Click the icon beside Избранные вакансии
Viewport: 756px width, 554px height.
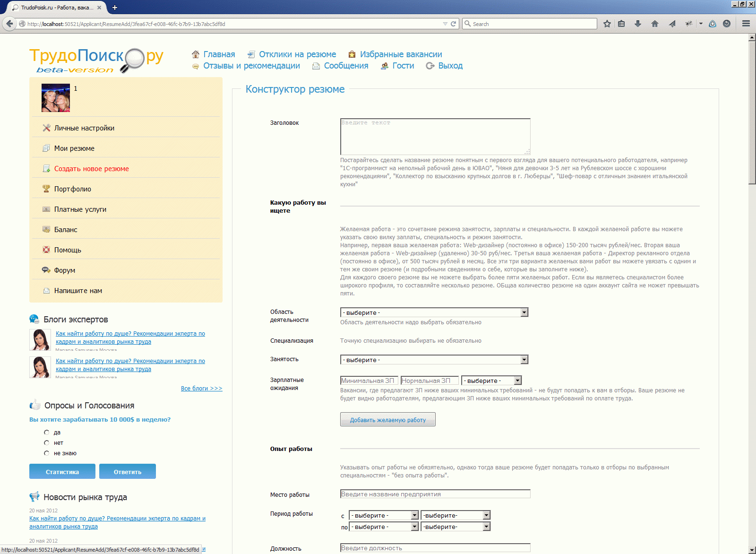(352, 54)
